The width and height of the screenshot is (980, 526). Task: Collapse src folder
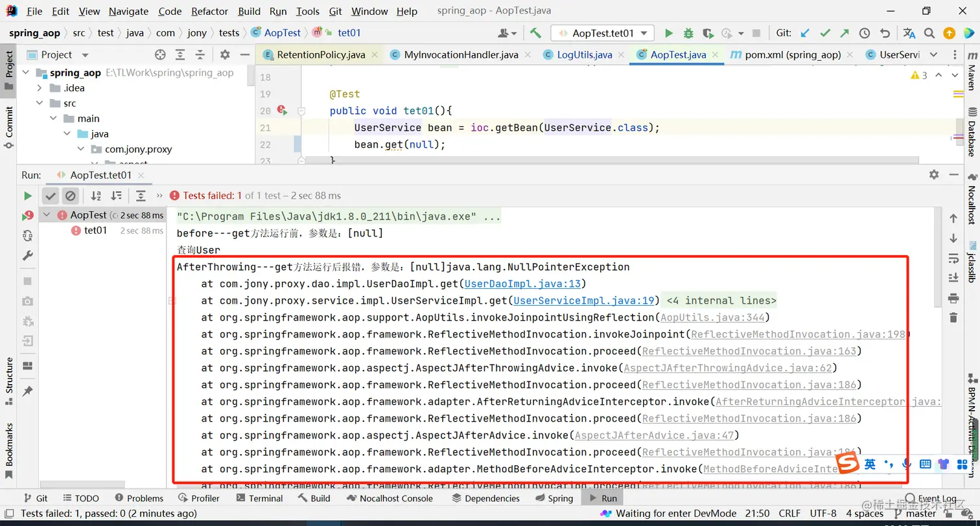click(x=39, y=103)
